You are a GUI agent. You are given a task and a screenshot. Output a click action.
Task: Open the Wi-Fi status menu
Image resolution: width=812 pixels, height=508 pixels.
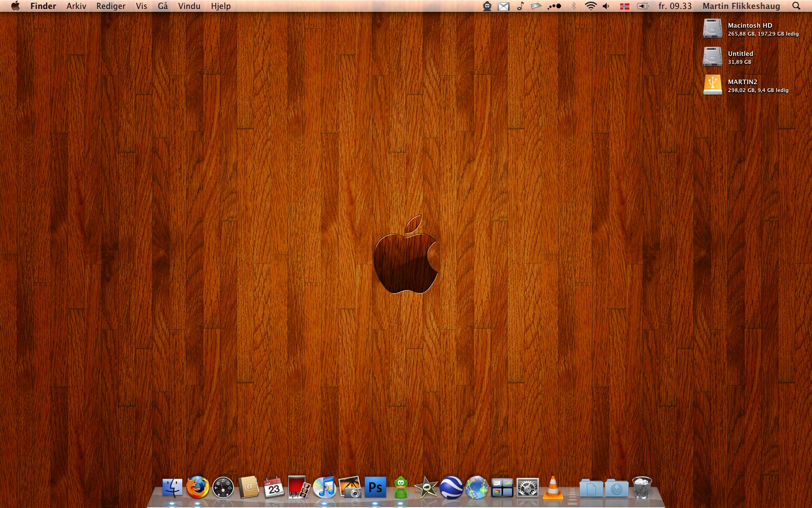pyautogui.click(x=590, y=6)
